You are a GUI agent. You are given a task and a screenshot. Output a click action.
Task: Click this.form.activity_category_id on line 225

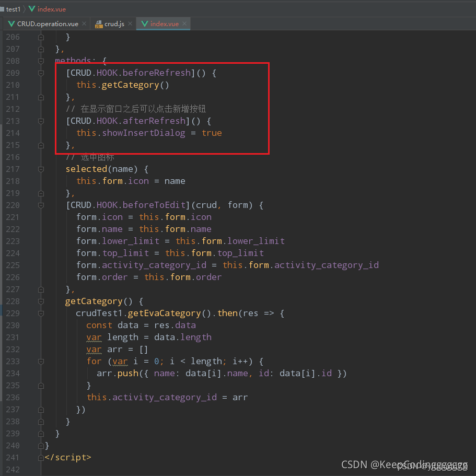(x=300, y=265)
